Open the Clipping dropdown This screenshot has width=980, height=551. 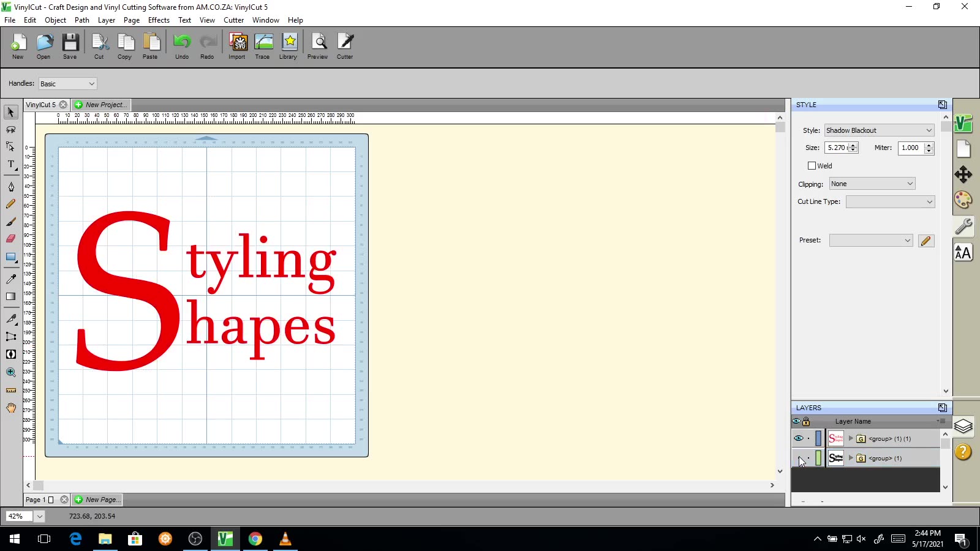(872, 184)
